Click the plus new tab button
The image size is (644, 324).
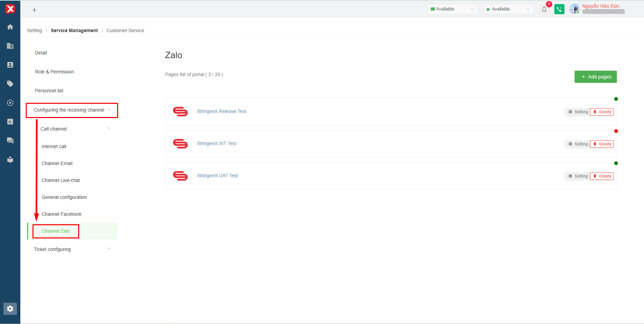pos(34,10)
